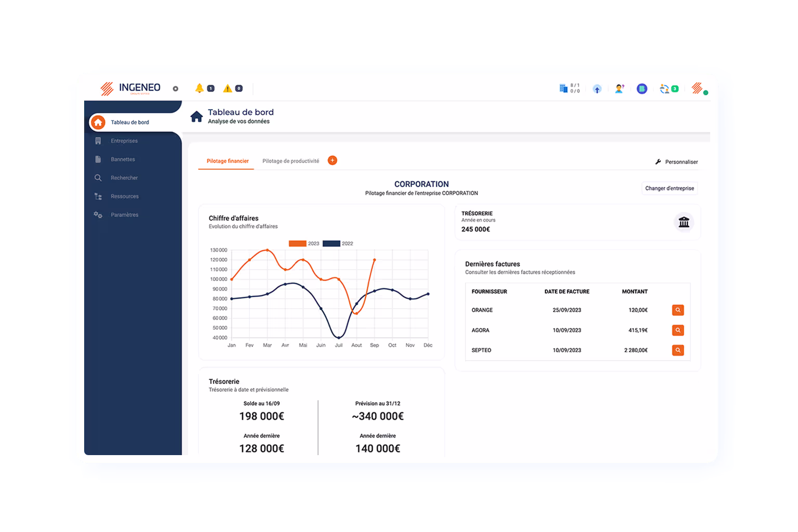Screen dimensions: 798x532
Task: Click the Dernières factures heading
Action: (x=493, y=264)
